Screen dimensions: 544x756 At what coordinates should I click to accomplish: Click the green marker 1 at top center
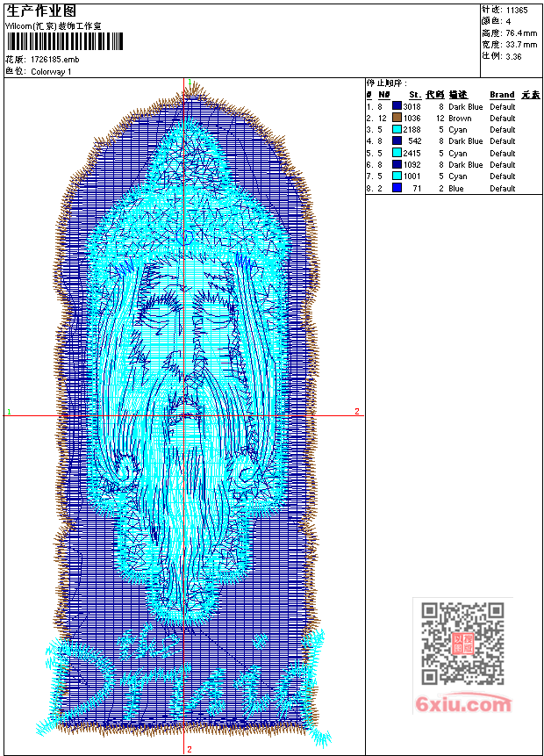click(x=190, y=82)
